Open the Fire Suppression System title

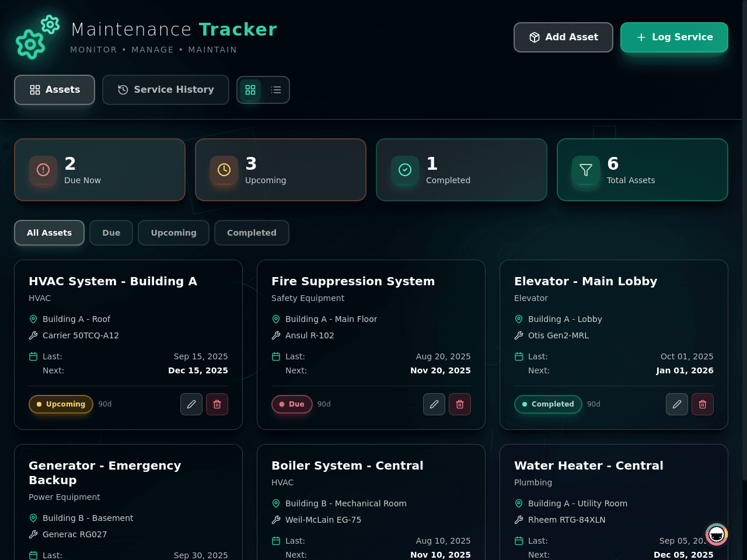pyautogui.click(x=353, y=281)
